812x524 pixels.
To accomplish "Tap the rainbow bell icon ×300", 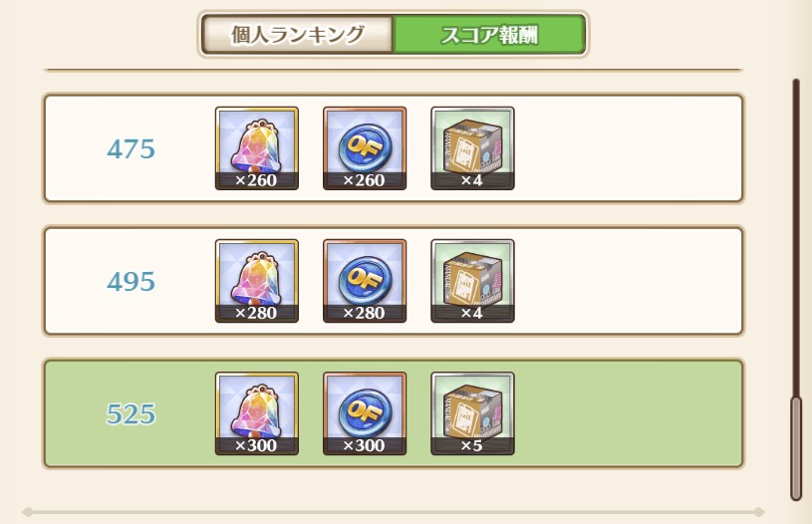I will point(257,413).
